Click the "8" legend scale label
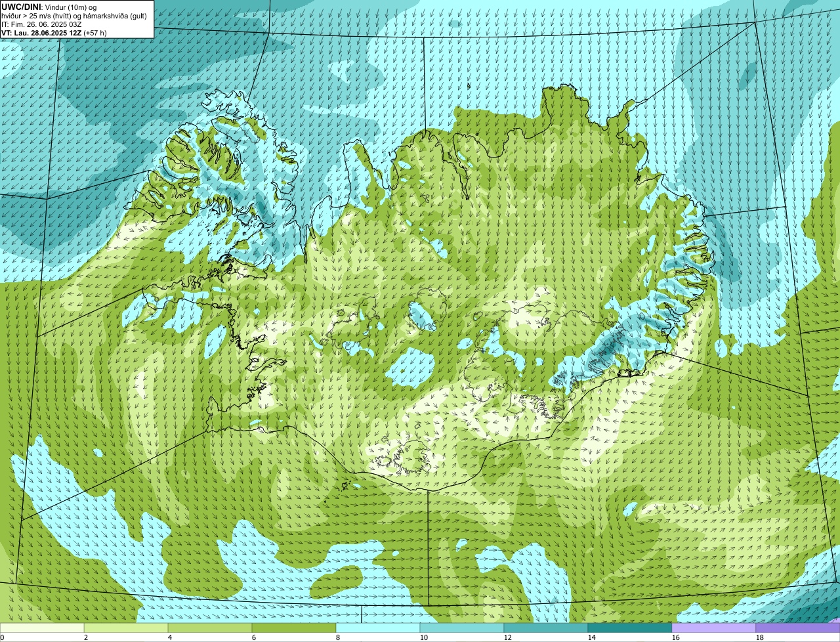Image resolution: width=840 pixels, height=642 pixels. pos(338,637)
